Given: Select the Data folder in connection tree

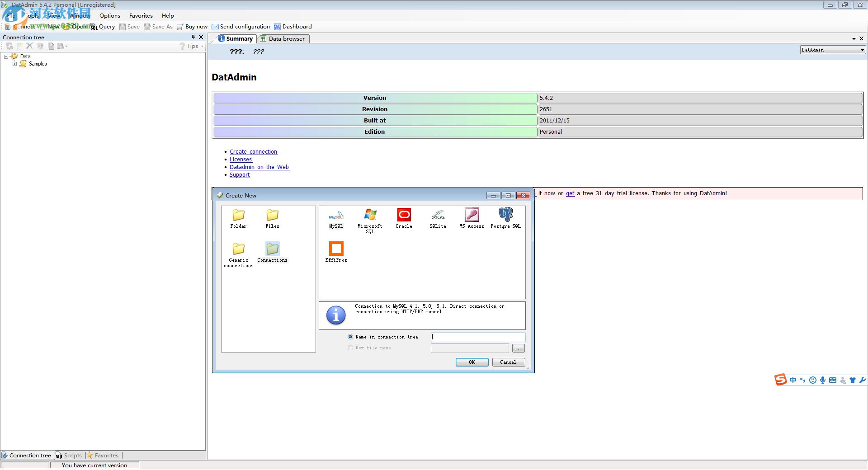Looking at the screenshot, I should pyautogui.click(x=25, y=56).
